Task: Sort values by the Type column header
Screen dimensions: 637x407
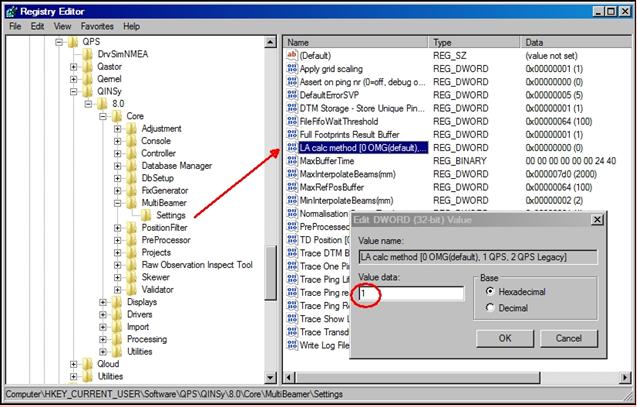Action: [x=474, y=42]
